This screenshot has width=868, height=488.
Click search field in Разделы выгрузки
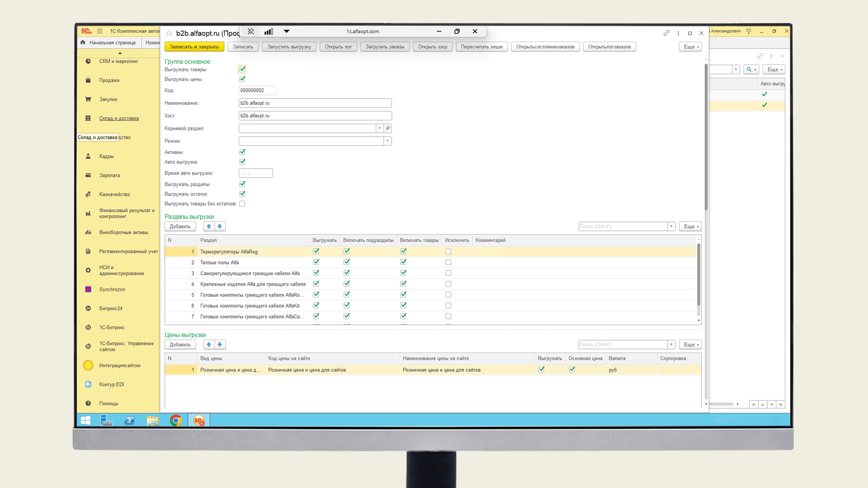pos(623,226)
